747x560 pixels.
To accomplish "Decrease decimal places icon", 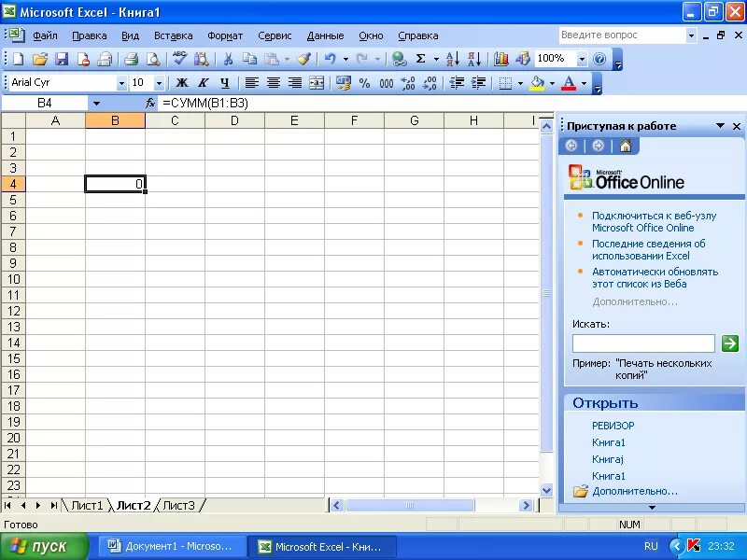I will (430, 83).
